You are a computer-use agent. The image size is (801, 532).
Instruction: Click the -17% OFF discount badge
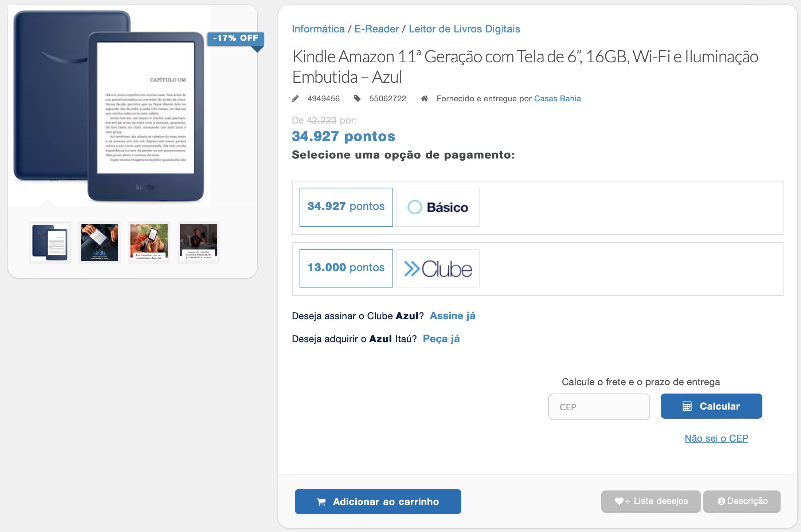pos(236,39)
